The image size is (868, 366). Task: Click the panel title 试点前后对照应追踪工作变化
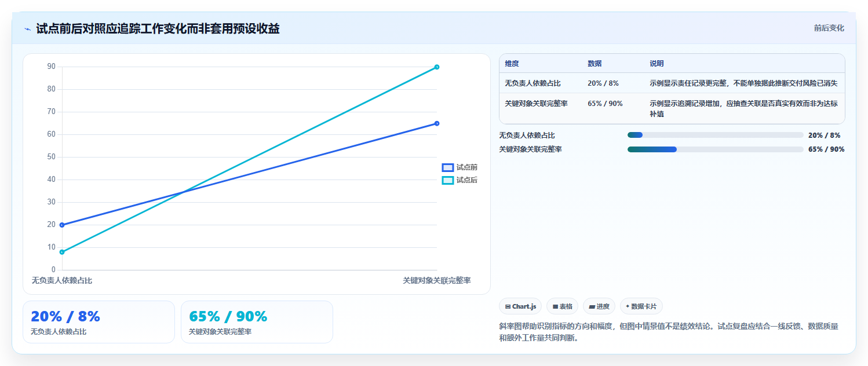point(158,28)
